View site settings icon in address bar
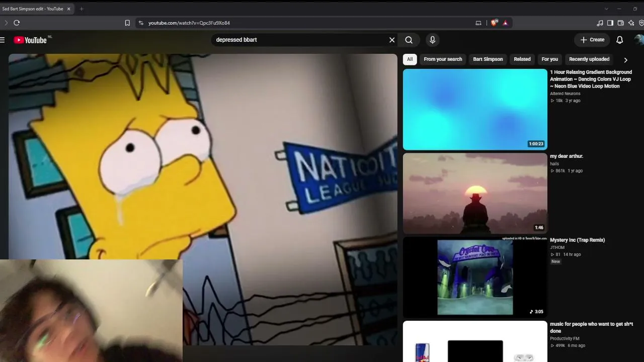644x362 pixels. click(x=141, y=23)
